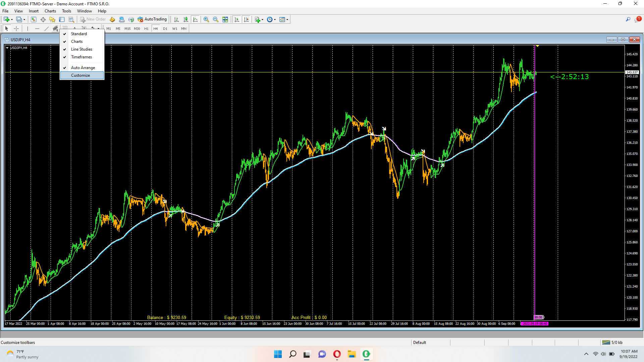Select the line chart icon
The image size is (644, 362).
coord(195,19)
